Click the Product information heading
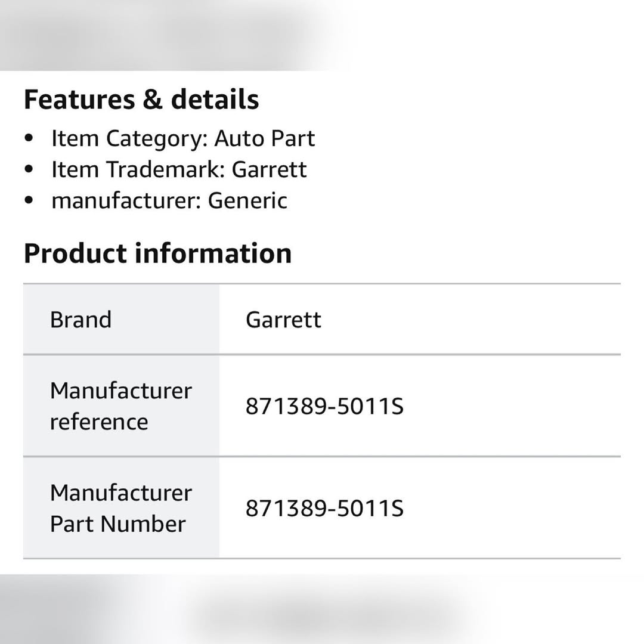The width and height of the screenshot is (644, 644). (x=157, y=253)
